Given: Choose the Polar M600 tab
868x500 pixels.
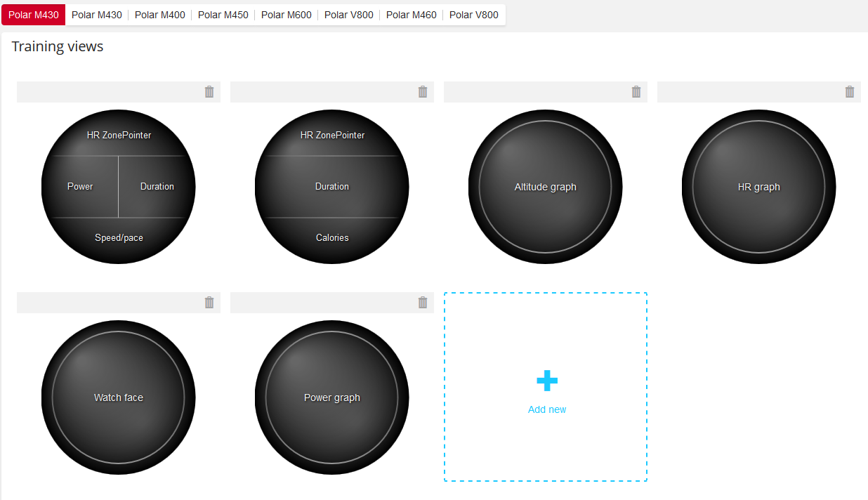Looking at the screenshot, I should point(287,15).
